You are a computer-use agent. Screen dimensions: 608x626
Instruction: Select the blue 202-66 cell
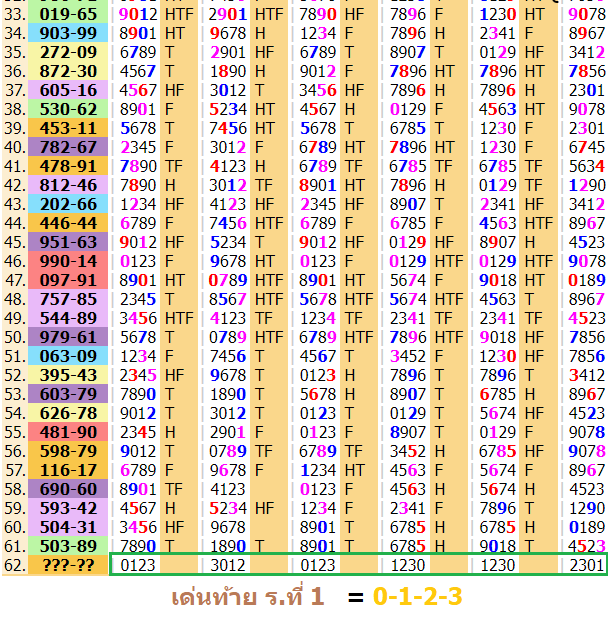[68, 204]
